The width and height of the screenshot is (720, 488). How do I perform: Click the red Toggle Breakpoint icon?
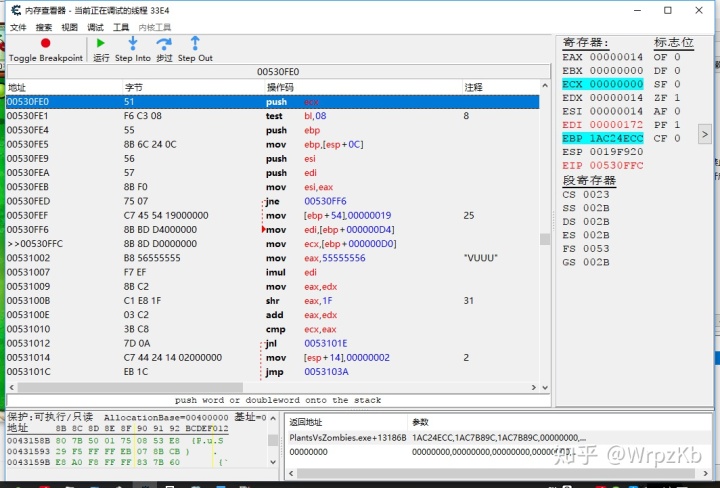[x=45, y=43]
